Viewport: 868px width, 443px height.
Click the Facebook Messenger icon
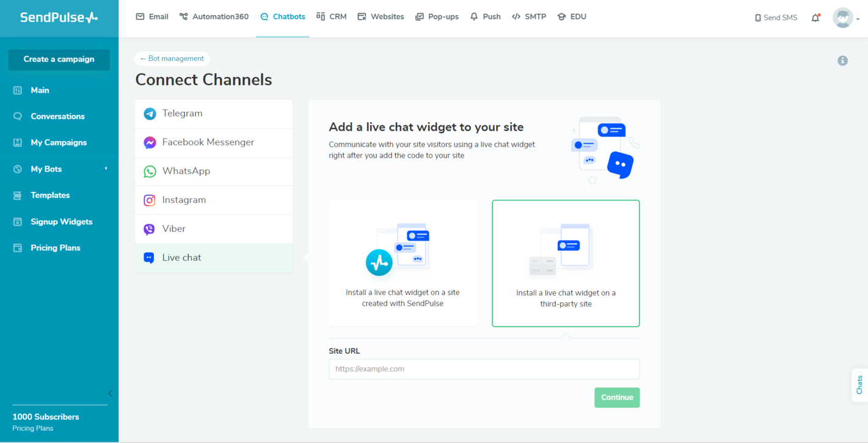click(x=150, y=142)
